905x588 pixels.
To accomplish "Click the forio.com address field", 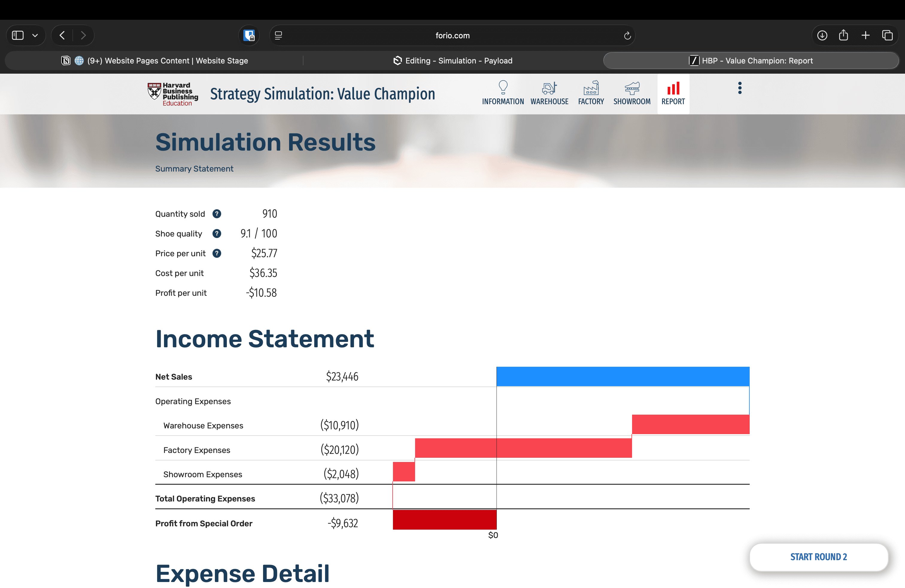I will [452, 35].
